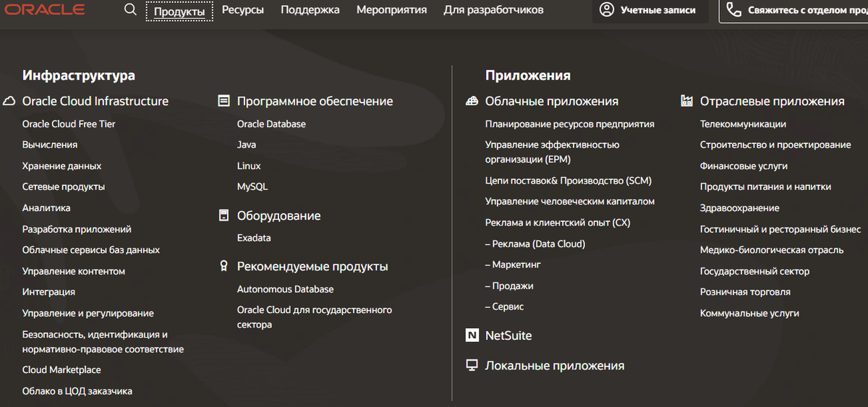This screenshot has height=407, width=868.
Task: Open Oracle Cloud Infrastructure heading link
Action: [x=95, y=101]
